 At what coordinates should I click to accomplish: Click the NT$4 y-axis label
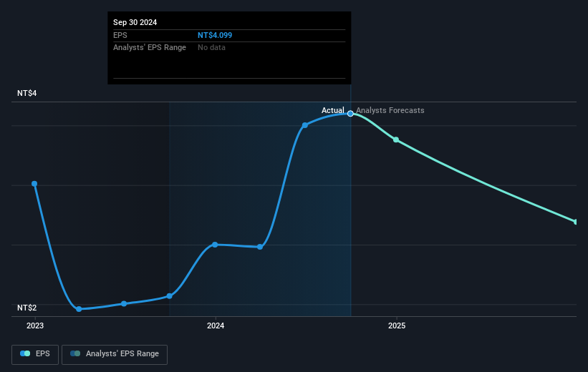pyautogui.click(x=27, y=93)
